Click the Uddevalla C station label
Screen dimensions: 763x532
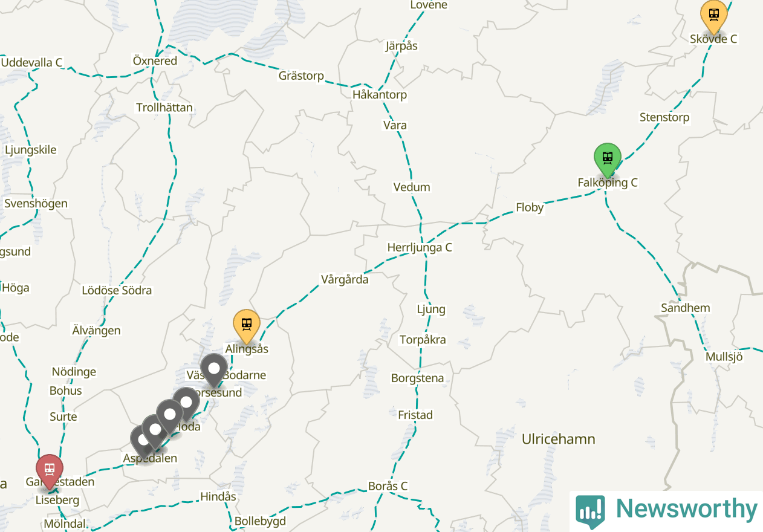click(x=32, y=62)
